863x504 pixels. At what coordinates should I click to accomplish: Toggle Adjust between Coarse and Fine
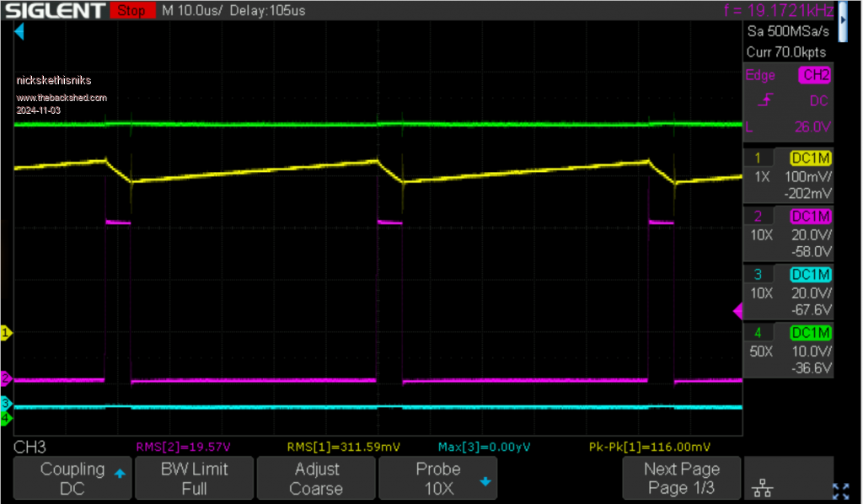point(316,479)
